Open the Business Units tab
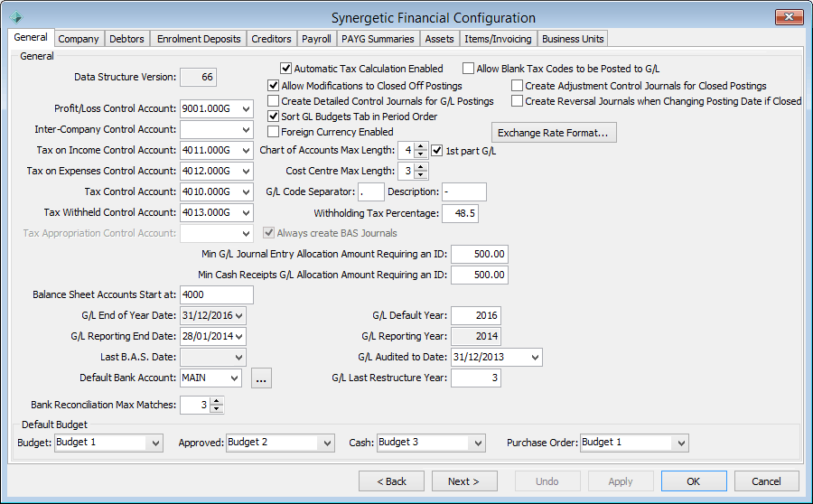Viewport: 813px width, 504px height. (x=573, y=39)
